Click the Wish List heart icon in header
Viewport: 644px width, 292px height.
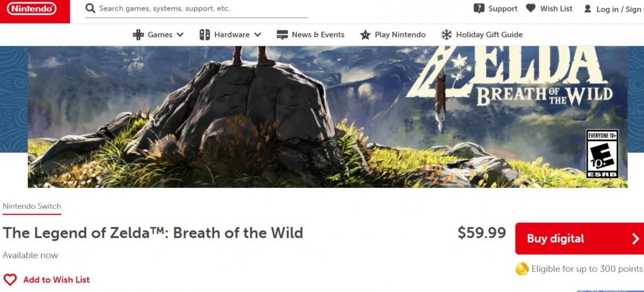click(531, 9)
